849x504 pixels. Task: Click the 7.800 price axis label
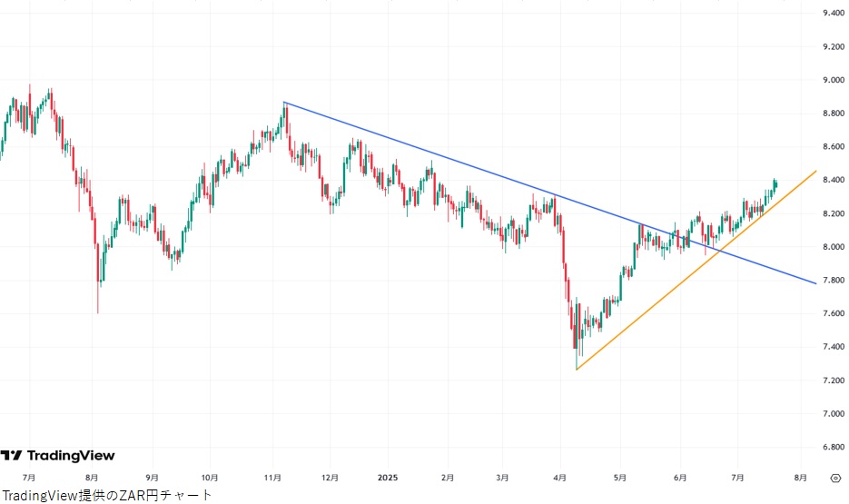click(x=834, y=280)
